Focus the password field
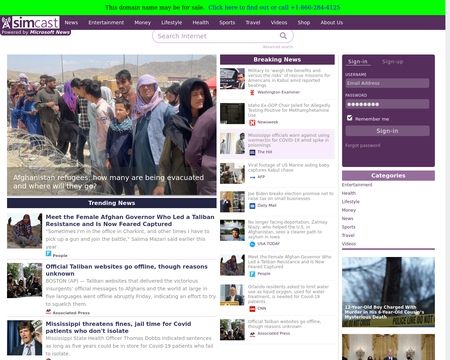The height and width of the screenshot is (360, 450). pos(387,104)
